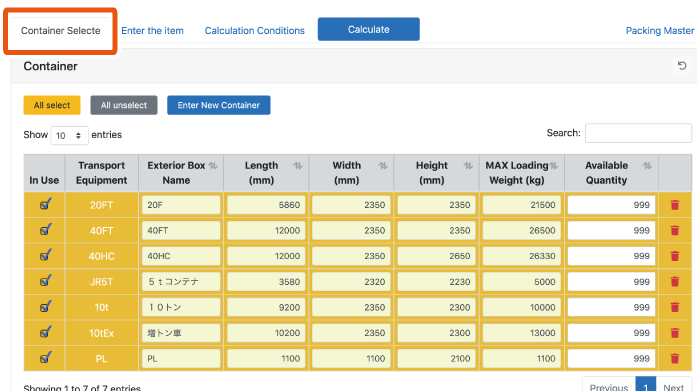Sort table by Height column
Image resolution: width=700 pixels, height=391 pixels.
[x=468, y=166]
